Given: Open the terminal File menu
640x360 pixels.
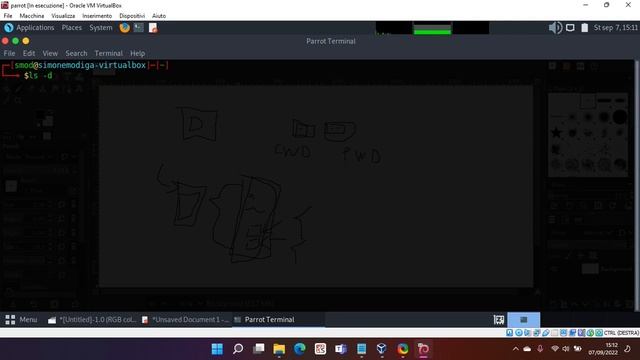Looking at the screenshot, I should 9,53.
